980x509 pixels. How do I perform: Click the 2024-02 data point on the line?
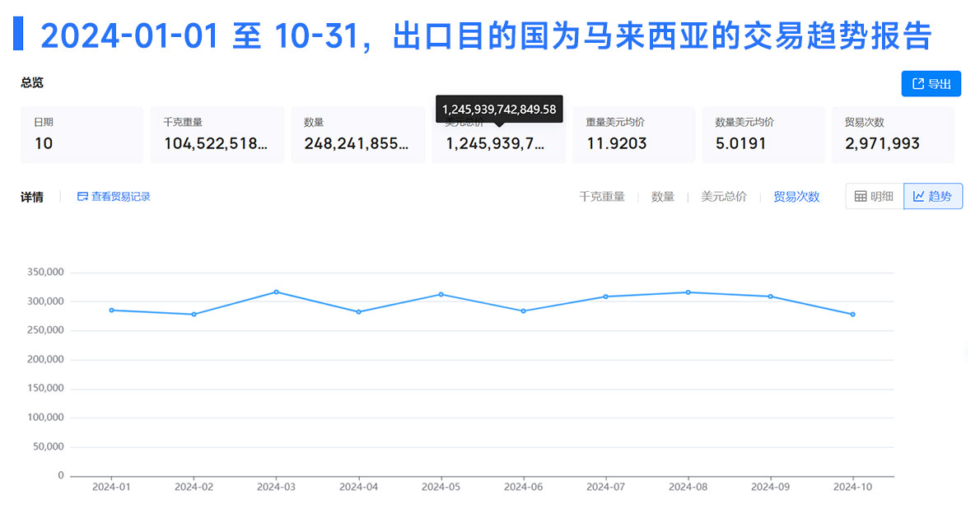click(x=194, y=315)
